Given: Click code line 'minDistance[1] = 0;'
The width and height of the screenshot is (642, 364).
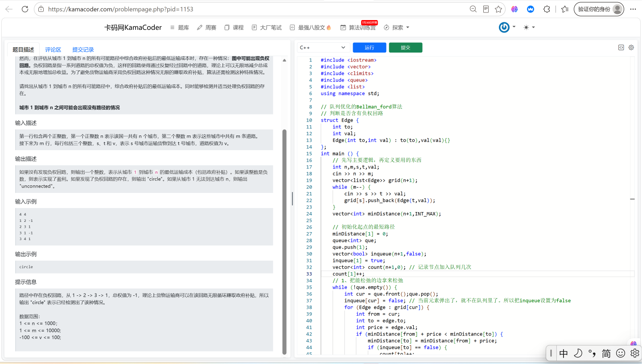Looking at the screenshot, I should point(360,234).
